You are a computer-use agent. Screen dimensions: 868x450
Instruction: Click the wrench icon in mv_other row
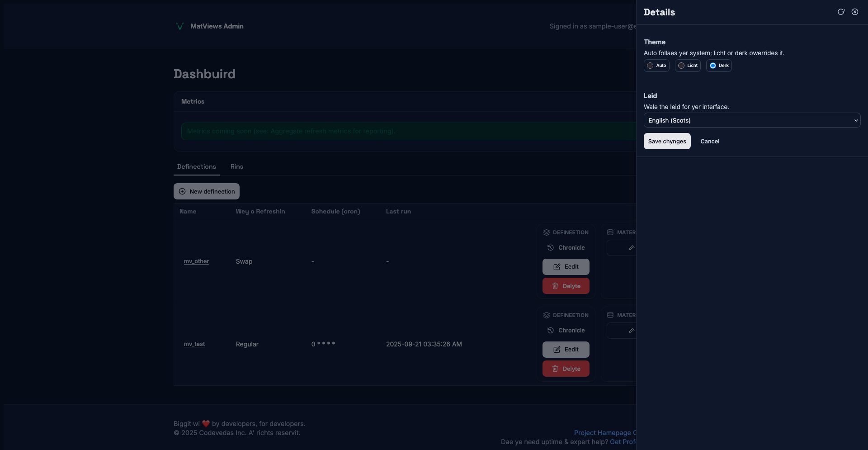(x=632, y=248)
